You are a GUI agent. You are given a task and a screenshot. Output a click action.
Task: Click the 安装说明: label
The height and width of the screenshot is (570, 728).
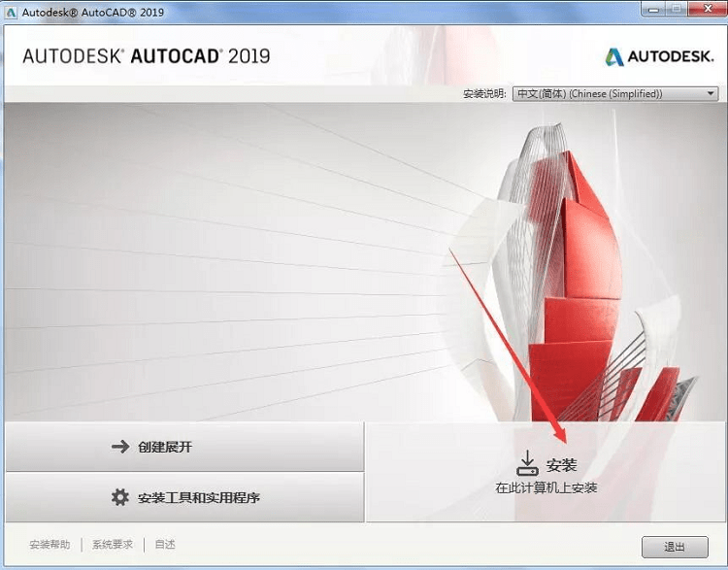[x=484, y=94]
